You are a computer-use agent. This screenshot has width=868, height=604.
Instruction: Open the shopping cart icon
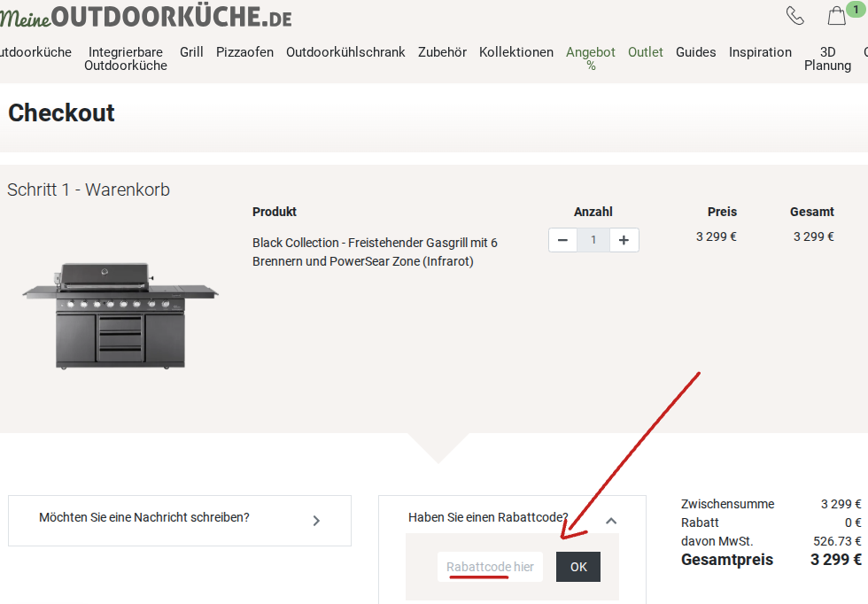coord(835,16)
